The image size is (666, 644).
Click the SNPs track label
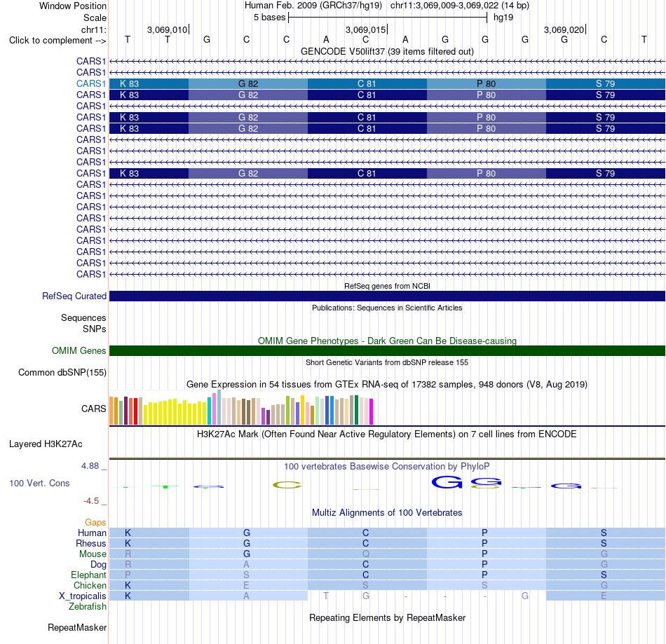tap(95, 329)
